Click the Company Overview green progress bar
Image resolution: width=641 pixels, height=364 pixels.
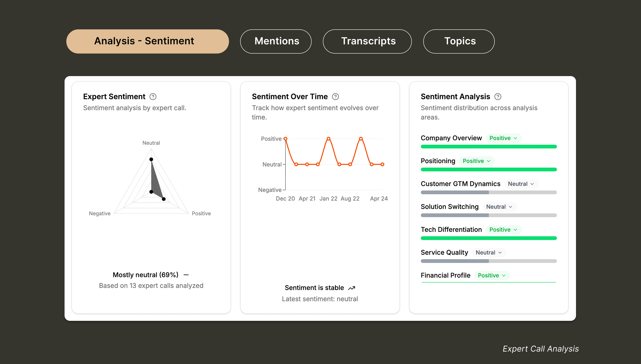pos(488,147)
